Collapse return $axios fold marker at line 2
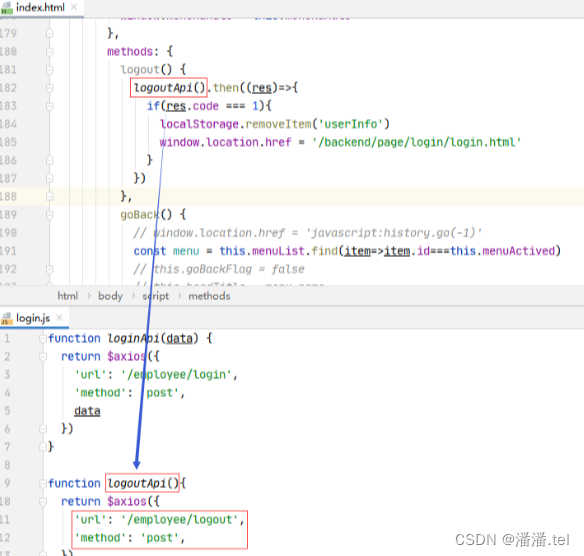Viewport: 584px width, 556px height. point(43,357)
